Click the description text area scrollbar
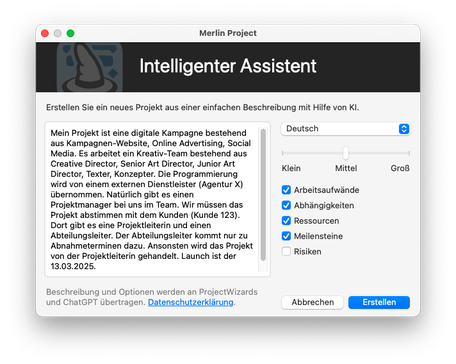456x364 pixels. (x=263, y=195)
